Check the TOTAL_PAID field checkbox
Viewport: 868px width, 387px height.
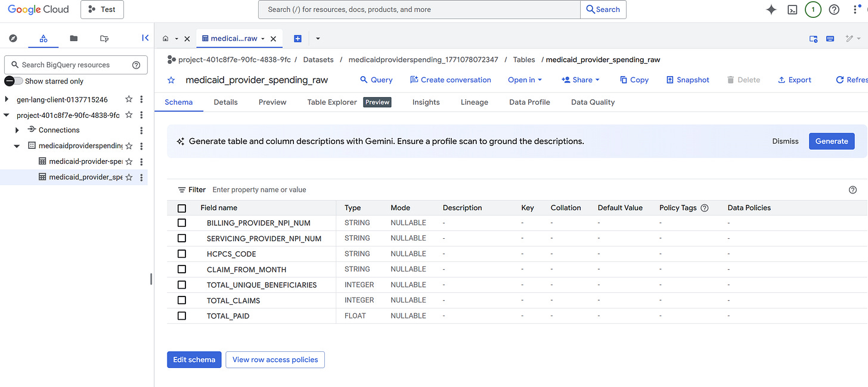[x=182, y=316]
